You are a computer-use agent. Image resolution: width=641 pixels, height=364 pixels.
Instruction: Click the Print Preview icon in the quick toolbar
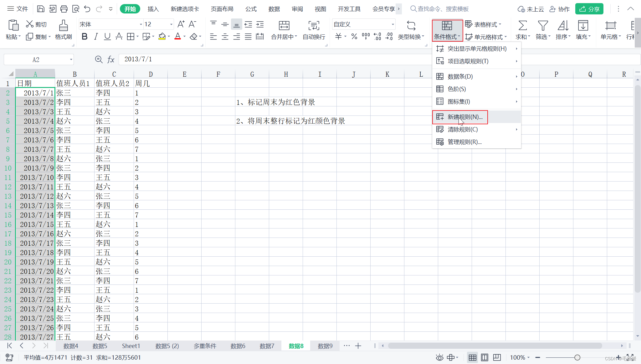75,9
